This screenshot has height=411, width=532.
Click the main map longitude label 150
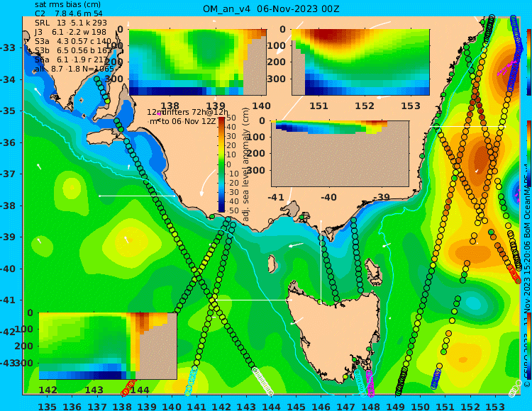tap(420, 407)
